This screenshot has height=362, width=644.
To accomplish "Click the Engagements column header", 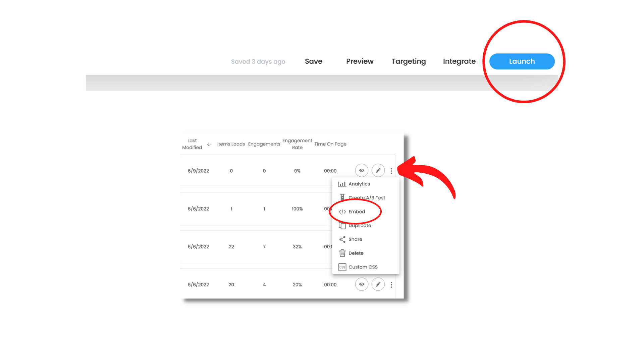I will (264, 144).
